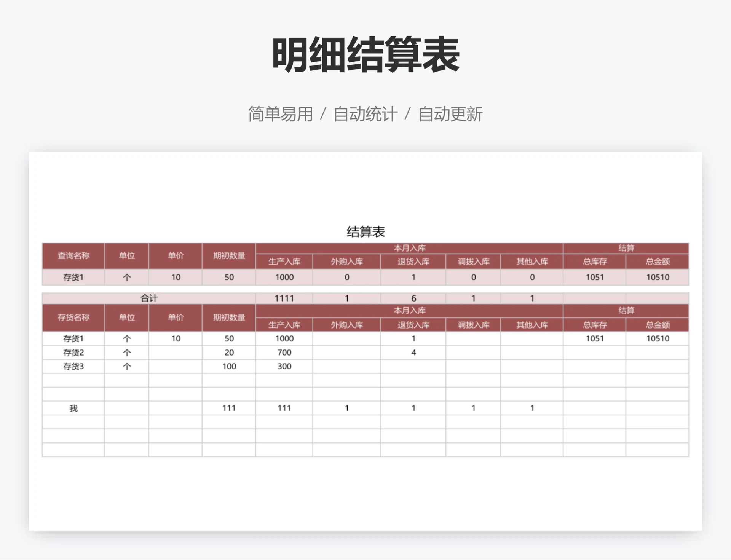Click the 本月入库 merged header
Viewport: 731px width, 560px height.
click(x=408, y=247)
